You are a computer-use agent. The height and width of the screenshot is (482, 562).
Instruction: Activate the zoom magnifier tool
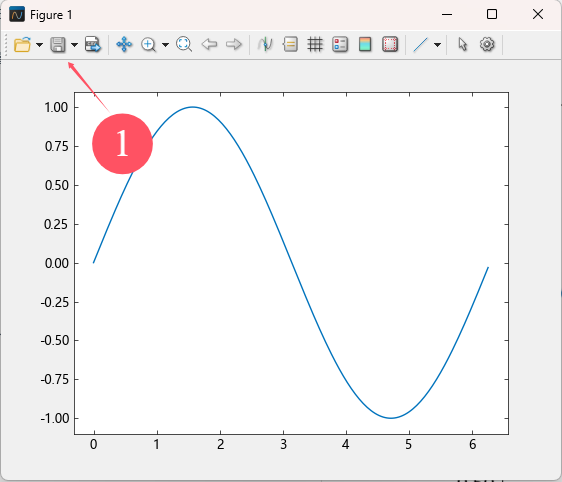[x=148, y=45]
